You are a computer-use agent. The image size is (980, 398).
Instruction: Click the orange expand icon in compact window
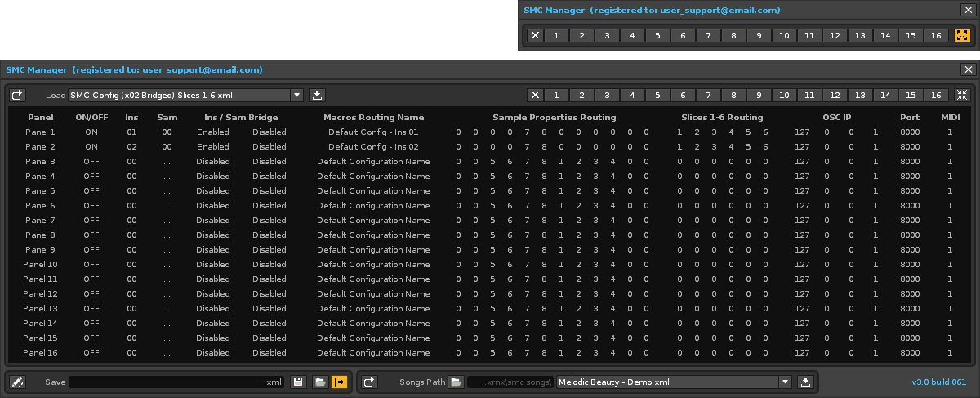[x=962, y=35]
